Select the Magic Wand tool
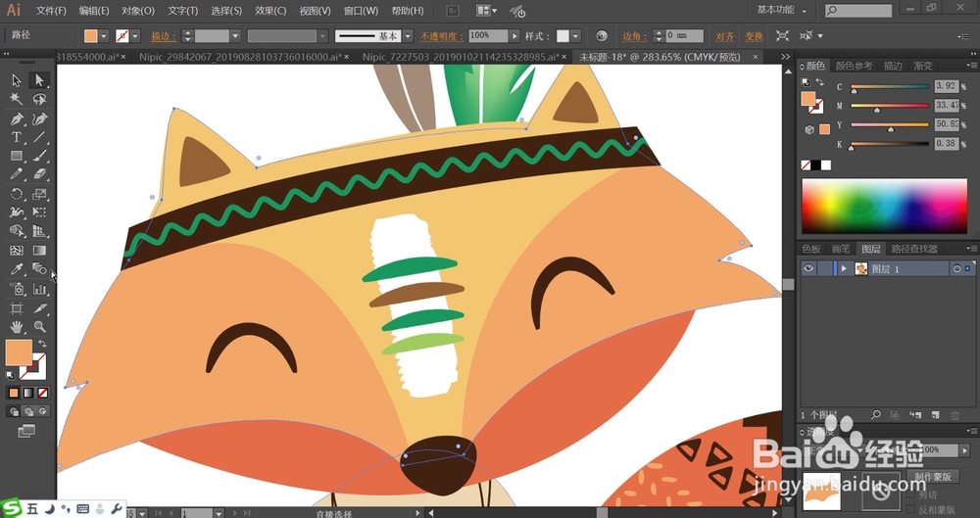The height and width of the screenshot is (518, 980). coord(17,99)
